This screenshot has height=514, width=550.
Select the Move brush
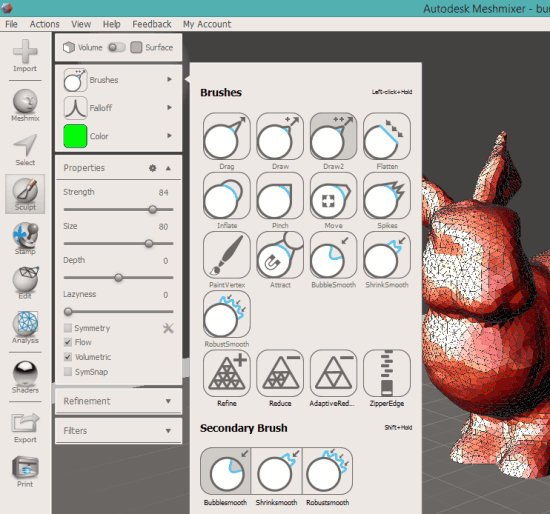333,195
